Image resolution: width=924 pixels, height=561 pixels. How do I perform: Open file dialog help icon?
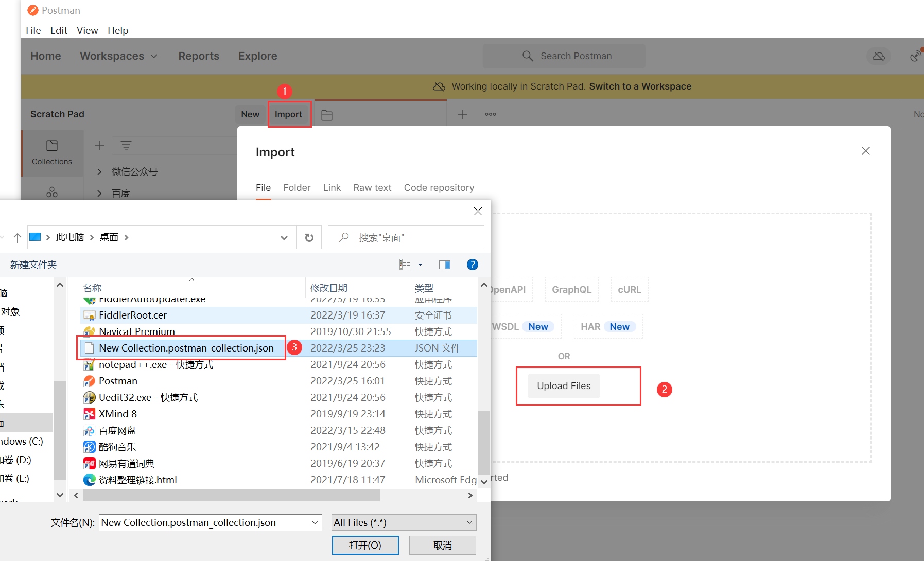click(472, 265)
